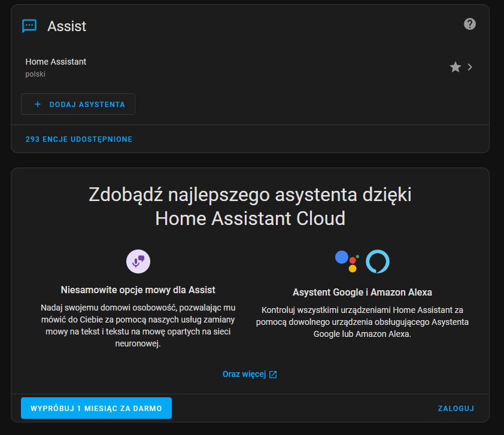
Task: Click the external link icon after Oraz więcej
Action: click(x=273, y=375)
